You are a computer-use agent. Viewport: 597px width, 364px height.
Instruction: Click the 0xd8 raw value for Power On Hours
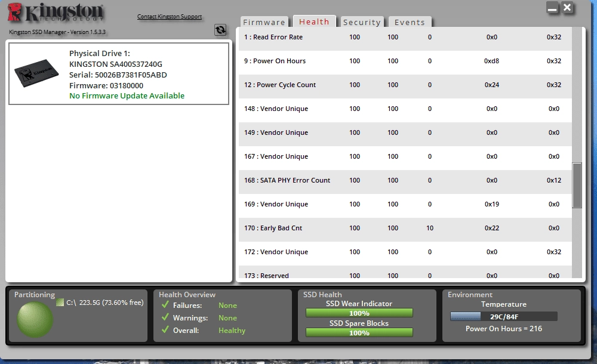pos(491,61)
